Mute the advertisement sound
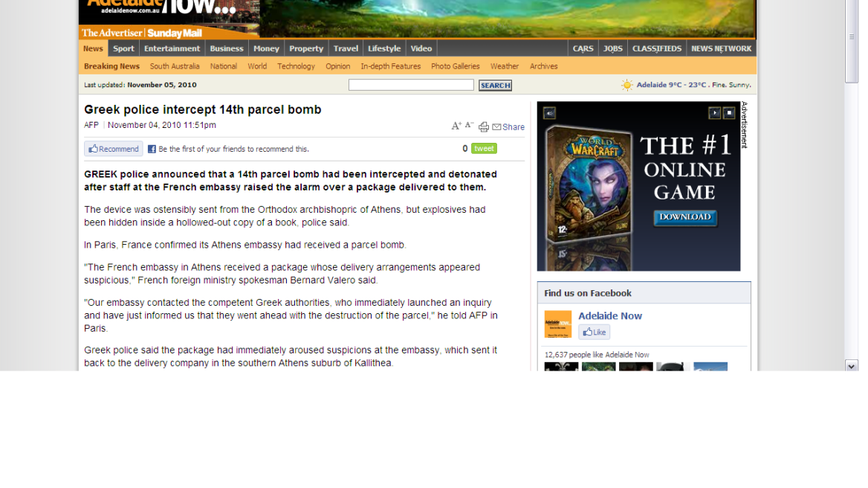Screen dimensions: 868x488 pyautogui.click(x=549, y=113)
